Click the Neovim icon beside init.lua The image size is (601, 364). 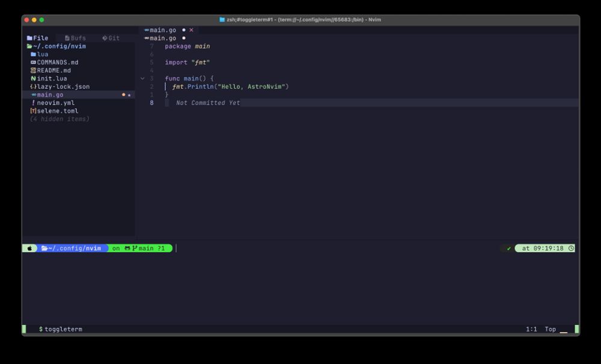(33, 78)
